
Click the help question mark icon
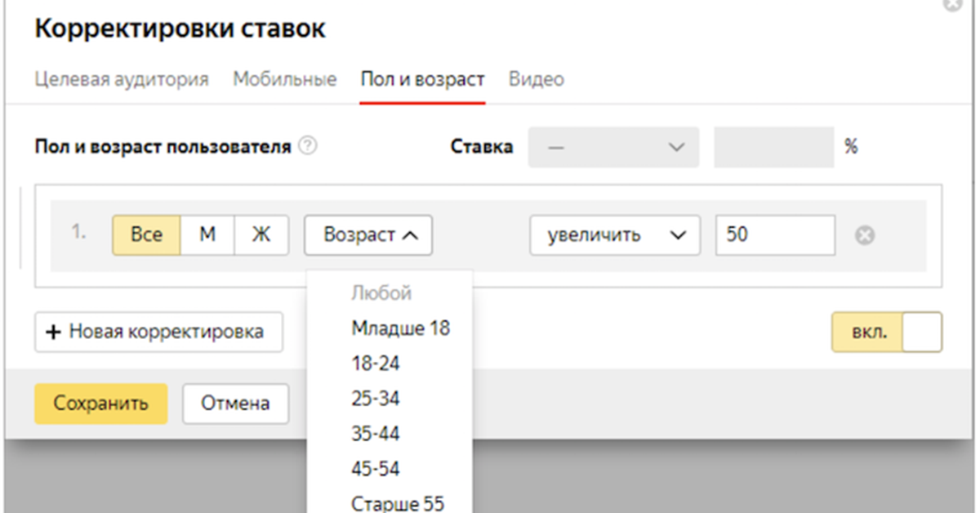pyautogui.click(x=308, y=147)
